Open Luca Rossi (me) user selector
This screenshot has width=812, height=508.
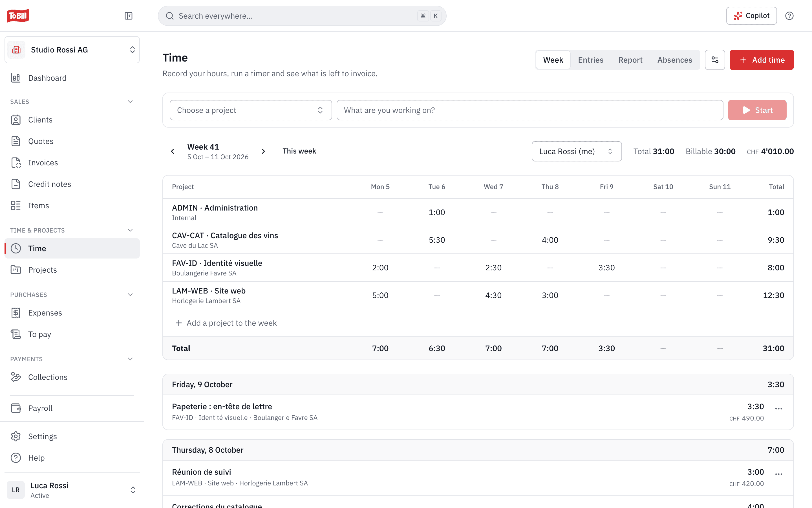tap(577, 151)
